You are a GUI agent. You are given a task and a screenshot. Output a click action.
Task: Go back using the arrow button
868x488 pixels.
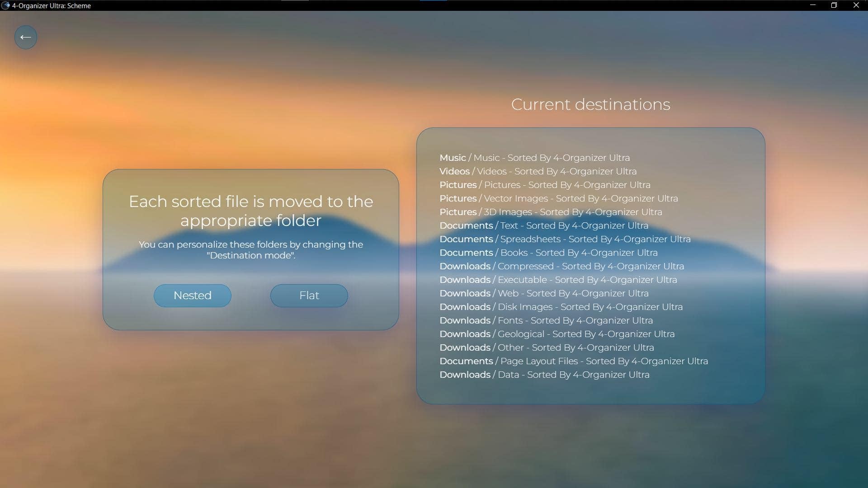pyautogui.click(x=26, y=37)
